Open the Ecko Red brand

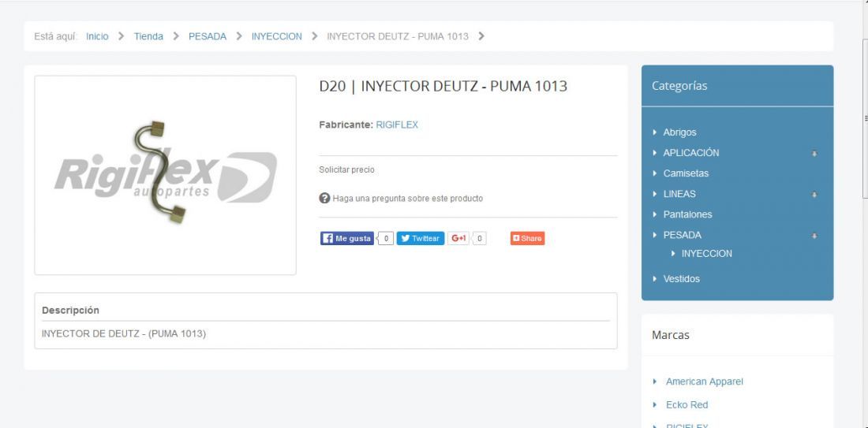point(687,405)
